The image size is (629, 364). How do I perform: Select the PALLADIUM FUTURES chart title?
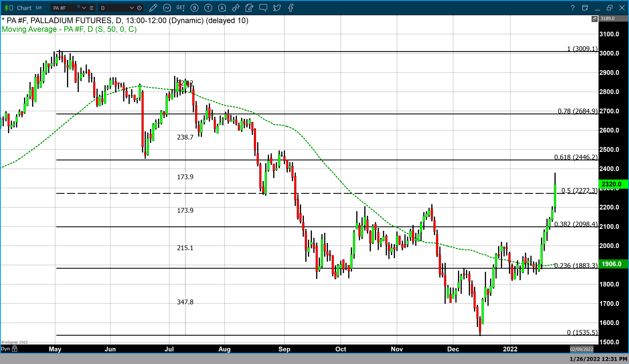pos(125,20)
